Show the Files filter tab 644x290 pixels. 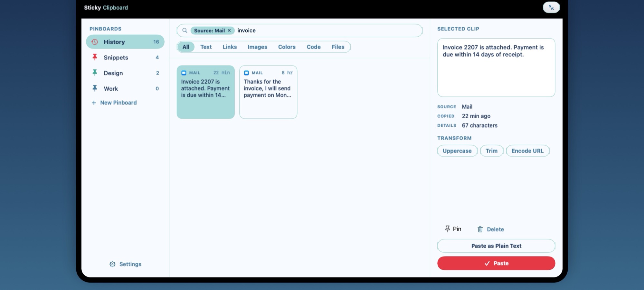[338, 47]
